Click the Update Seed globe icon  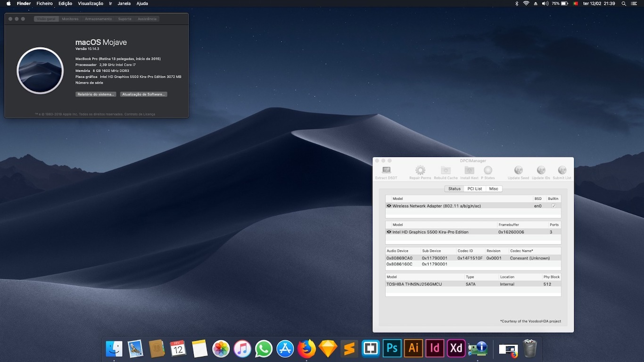[x=518, y=170]
